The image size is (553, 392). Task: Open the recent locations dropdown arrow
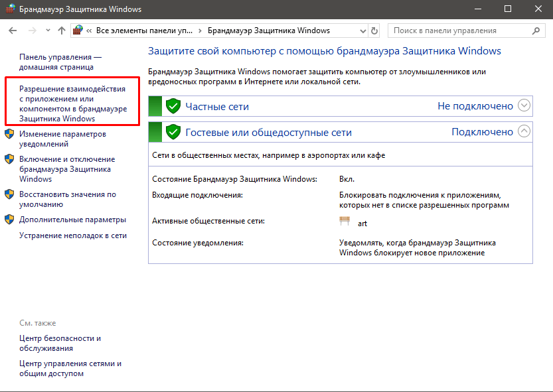48,31
